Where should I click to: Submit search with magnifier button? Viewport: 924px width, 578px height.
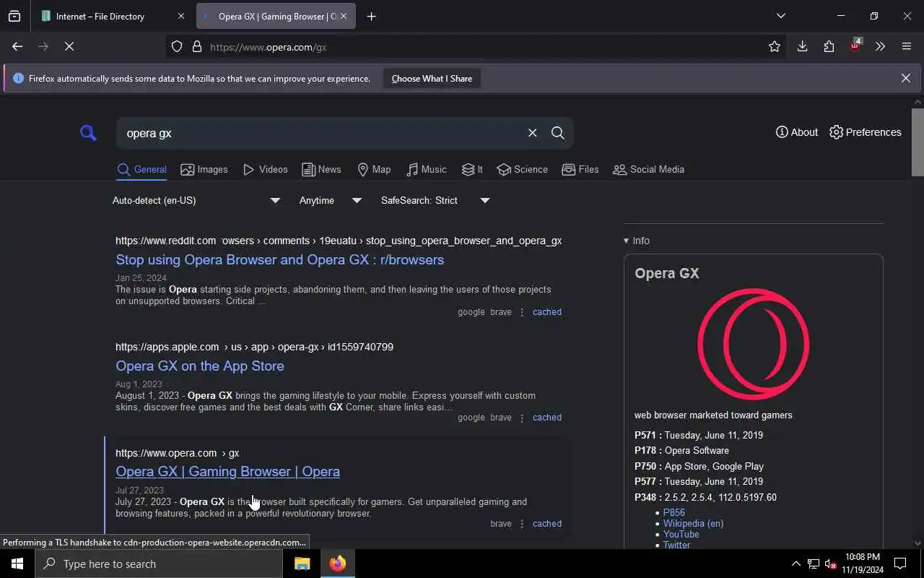(x=557, y=133)
